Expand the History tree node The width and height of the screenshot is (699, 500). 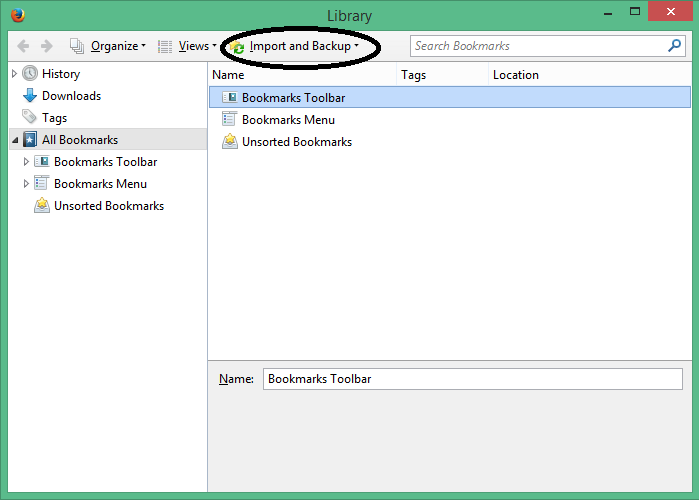tap(14, 74)
